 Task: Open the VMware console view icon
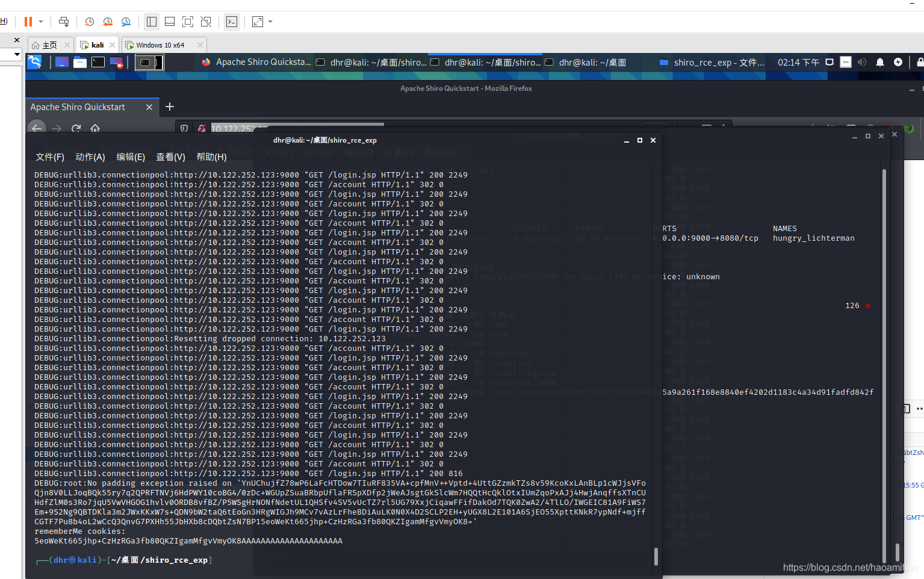[232, 22]
